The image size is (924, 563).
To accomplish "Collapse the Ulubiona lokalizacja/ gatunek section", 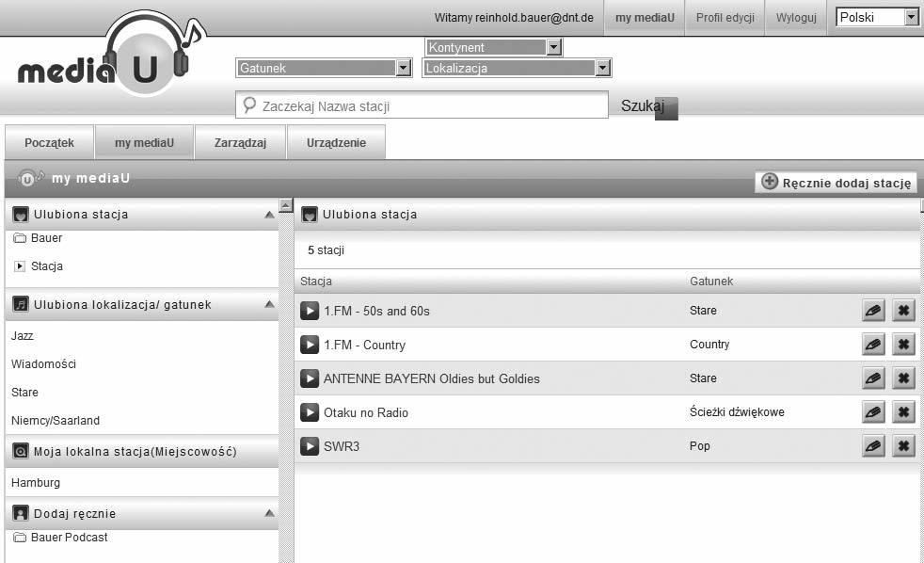I will tap(269, 304).
